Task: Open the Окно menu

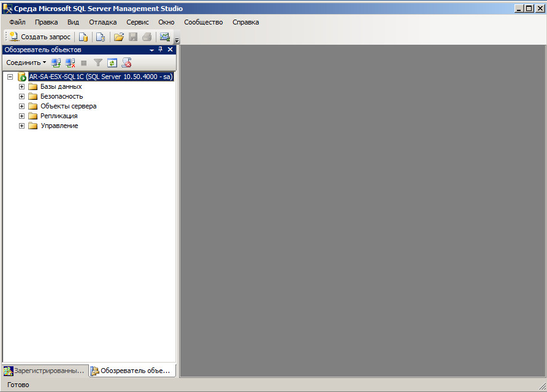Action: (x=166, y=22)
